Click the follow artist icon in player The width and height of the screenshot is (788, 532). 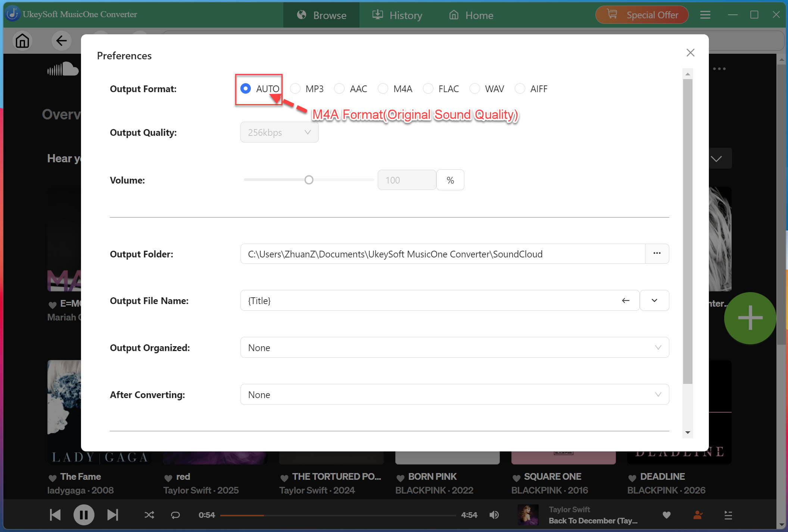coord(698,515)
